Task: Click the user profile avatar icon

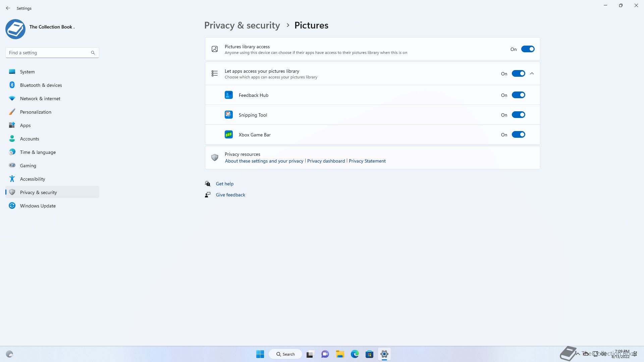Action: point(15,29)
